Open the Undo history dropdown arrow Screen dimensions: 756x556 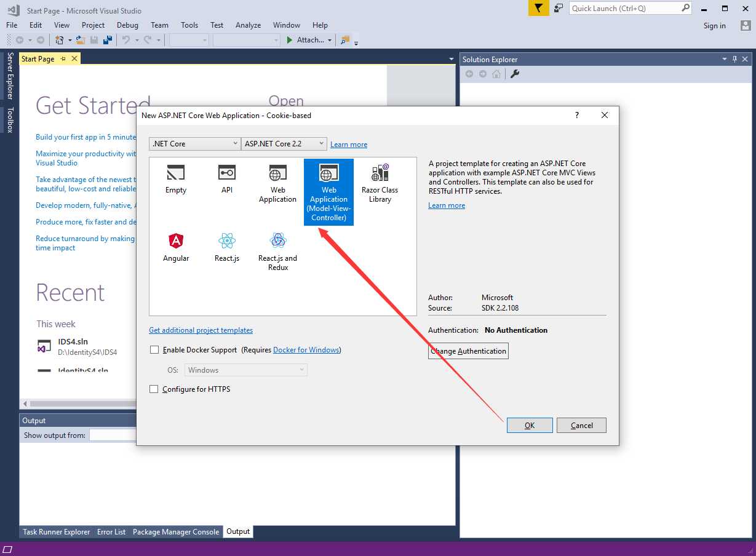coord(136,40)
